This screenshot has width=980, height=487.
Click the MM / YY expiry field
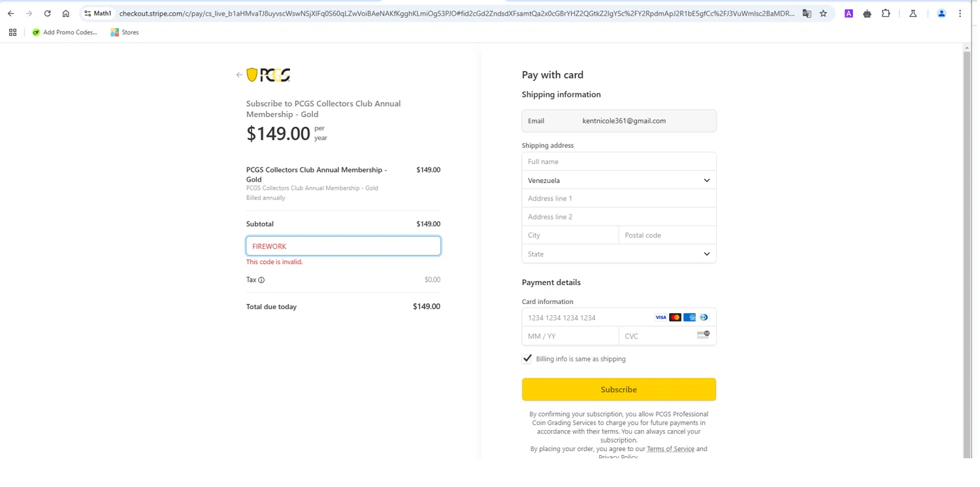click(570, 336)
